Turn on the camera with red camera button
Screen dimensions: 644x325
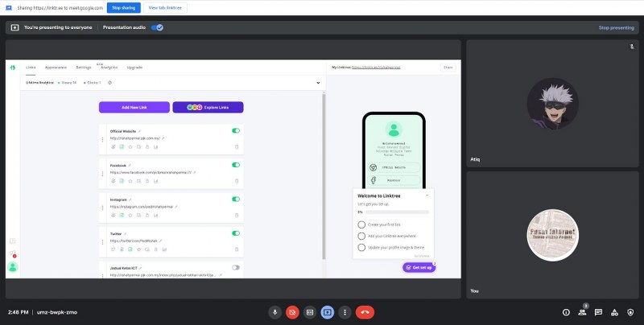tap(292, 313)
